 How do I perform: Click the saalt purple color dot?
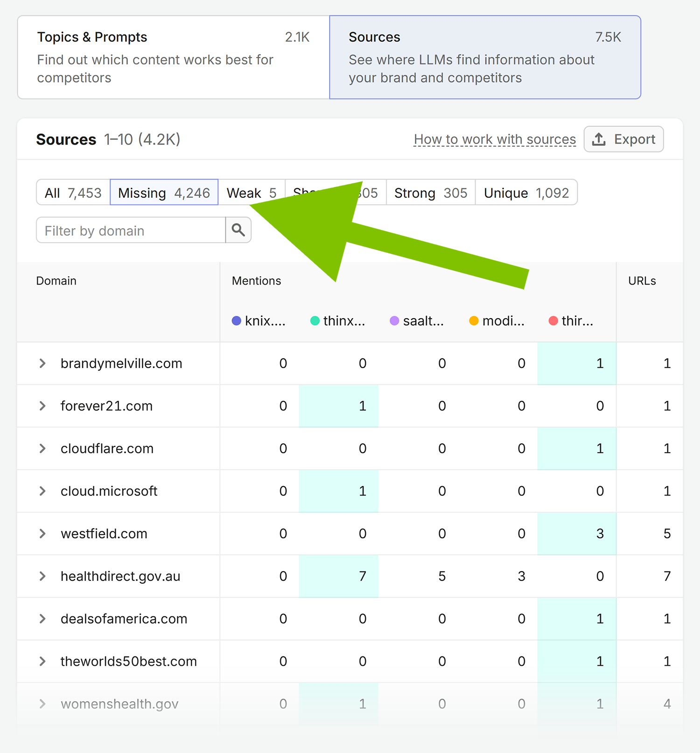tap(394, 321)
